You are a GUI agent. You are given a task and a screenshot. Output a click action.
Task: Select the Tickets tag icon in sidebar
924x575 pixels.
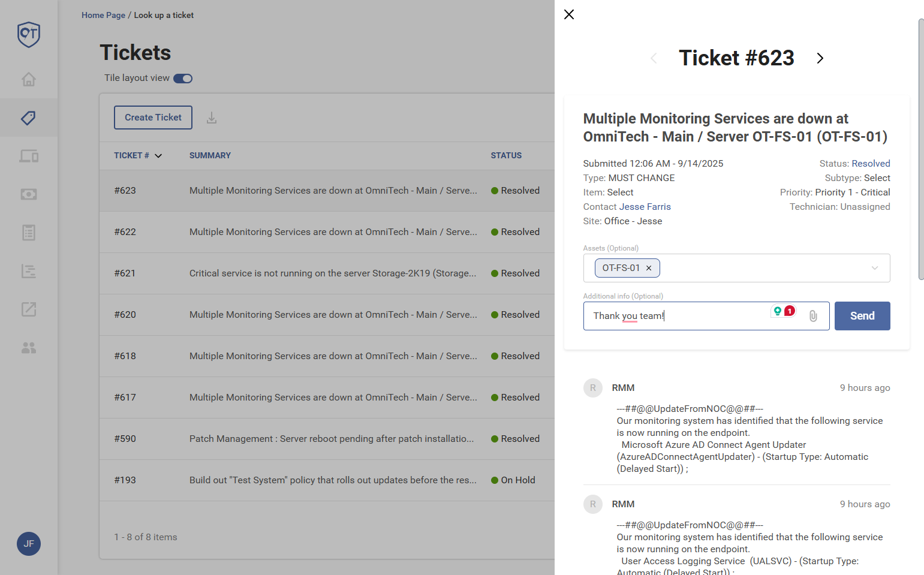point(29,118)
